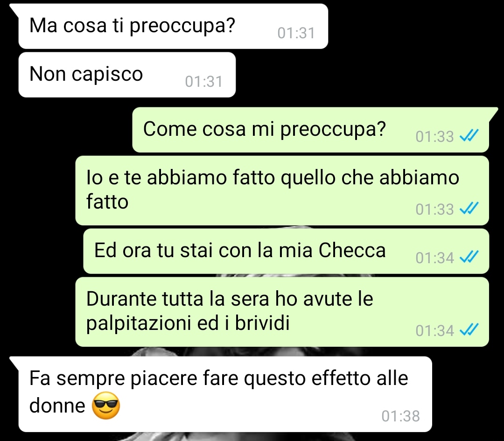Select the 'Ma cosa ti preoccupa?' message bubble
Screen dimensions: 504x441
pyautogui.click(x=173, y=26)
